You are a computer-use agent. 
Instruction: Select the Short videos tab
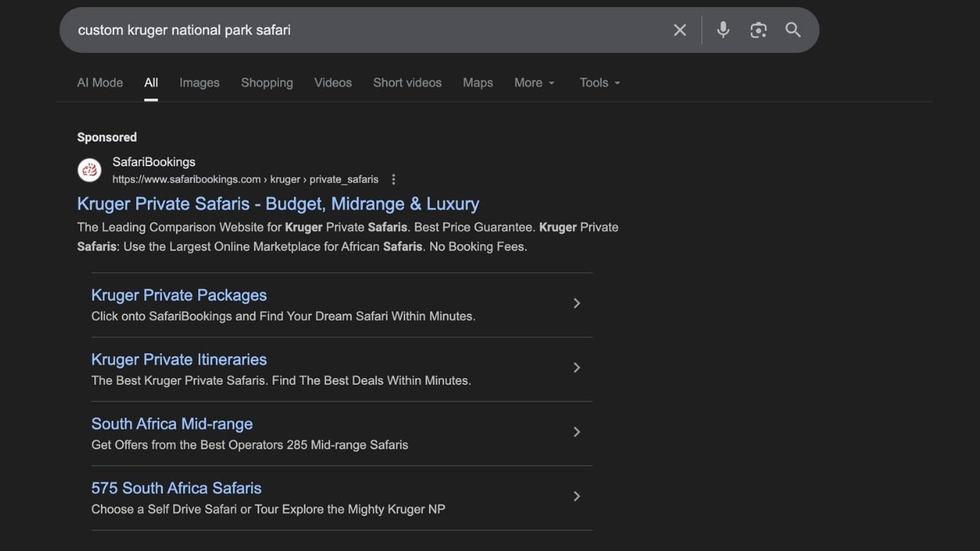click(x=407, y=83)
